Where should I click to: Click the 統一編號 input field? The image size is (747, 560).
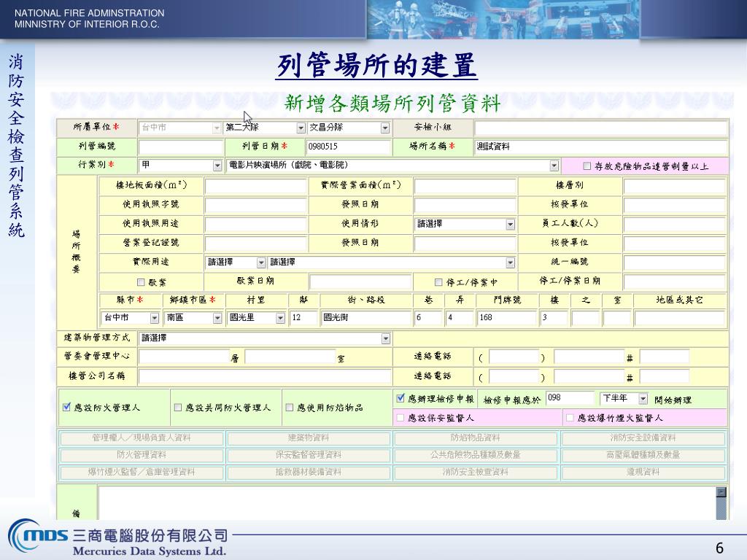(674, 262)
